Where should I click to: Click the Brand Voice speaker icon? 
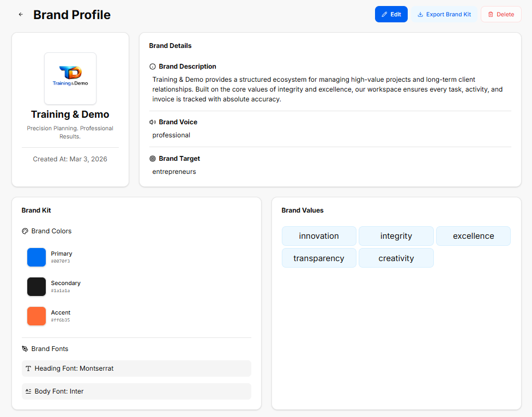click(x=153, y=122)
